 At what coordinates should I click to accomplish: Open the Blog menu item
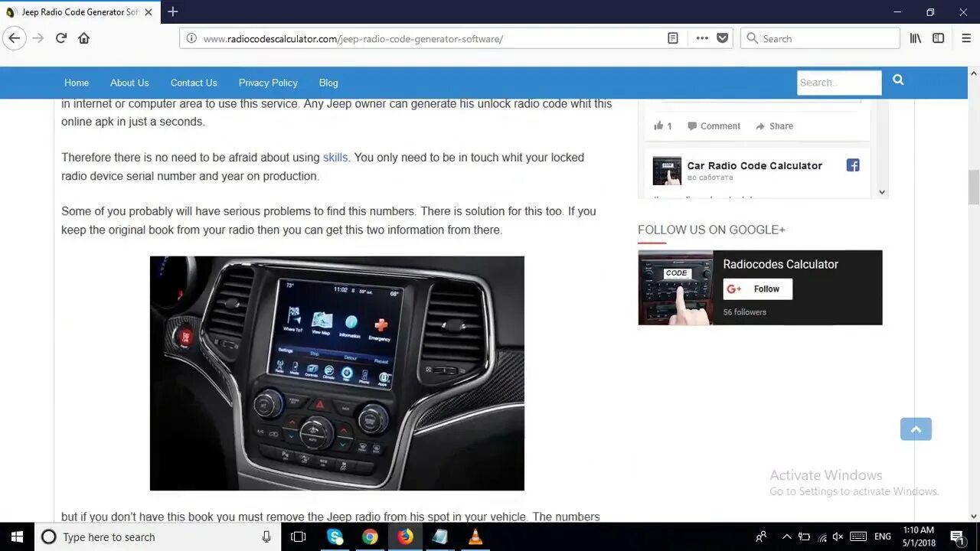coord(328,83)
